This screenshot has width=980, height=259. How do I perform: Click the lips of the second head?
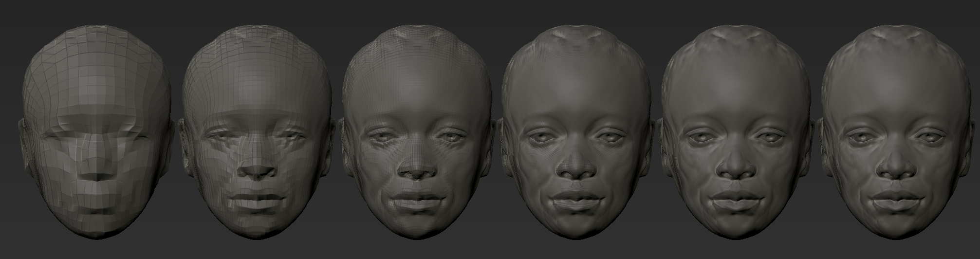(257, 199)
